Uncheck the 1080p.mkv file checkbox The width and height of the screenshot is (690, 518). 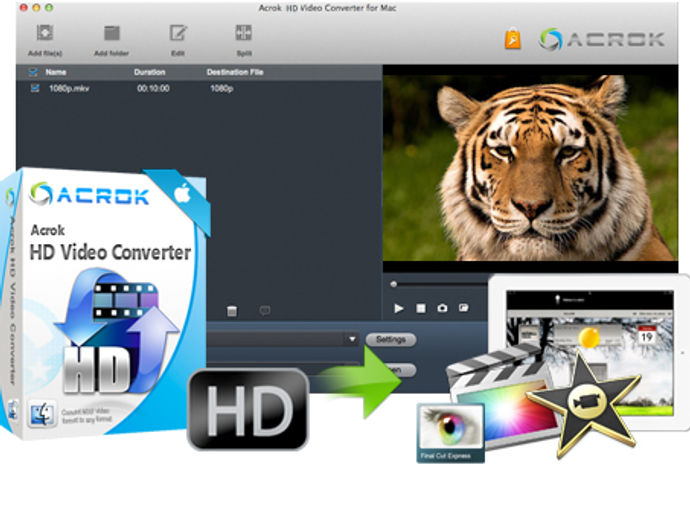coord(34,88)
